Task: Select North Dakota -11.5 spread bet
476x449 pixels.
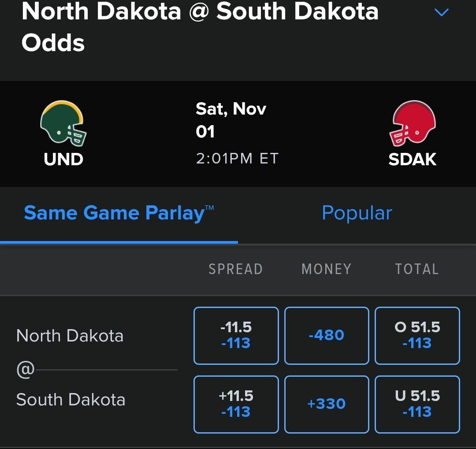Action: pyautogui.click(x=236, y=335)
